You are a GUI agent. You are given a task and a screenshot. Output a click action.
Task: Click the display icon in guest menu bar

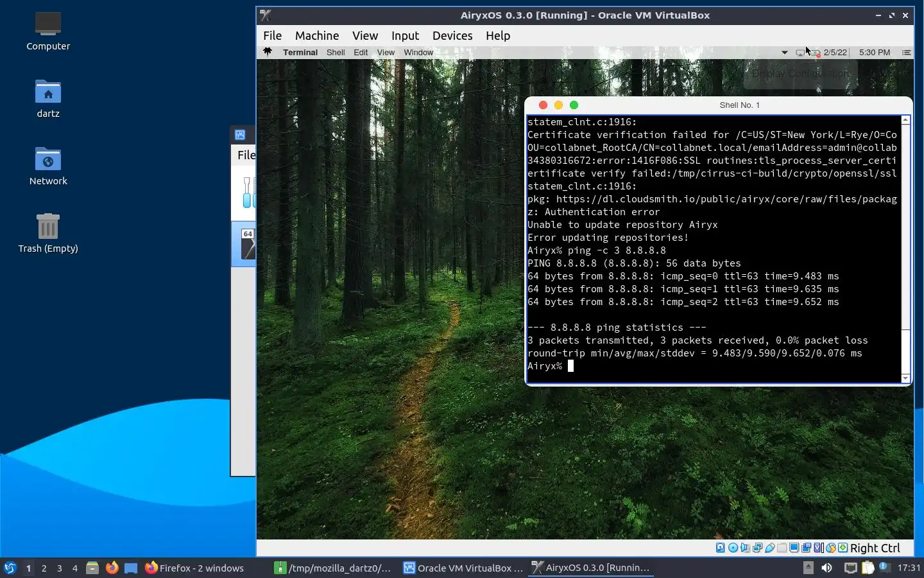tap(800, 53)
